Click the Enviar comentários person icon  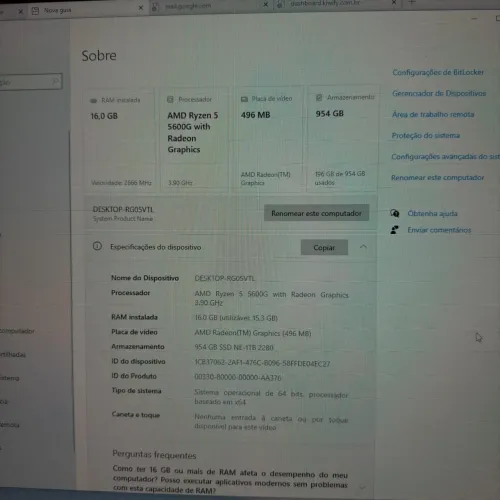(x=395, y=230)
